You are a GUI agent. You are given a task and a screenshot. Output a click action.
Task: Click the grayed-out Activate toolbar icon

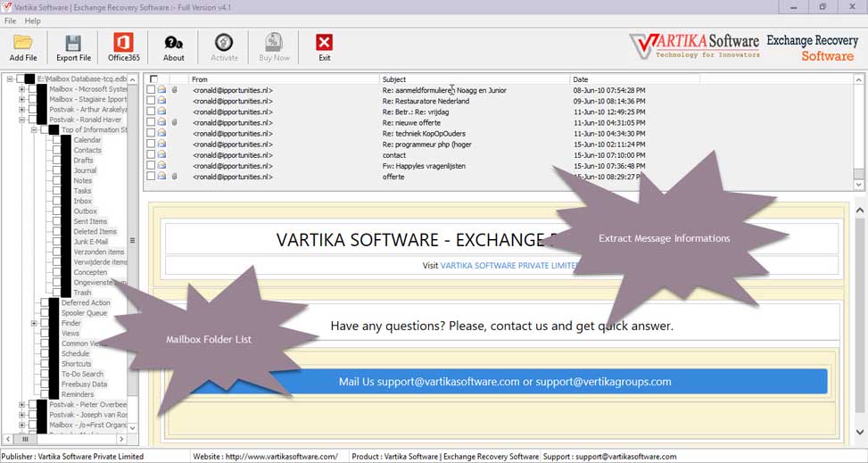(224, 47)
